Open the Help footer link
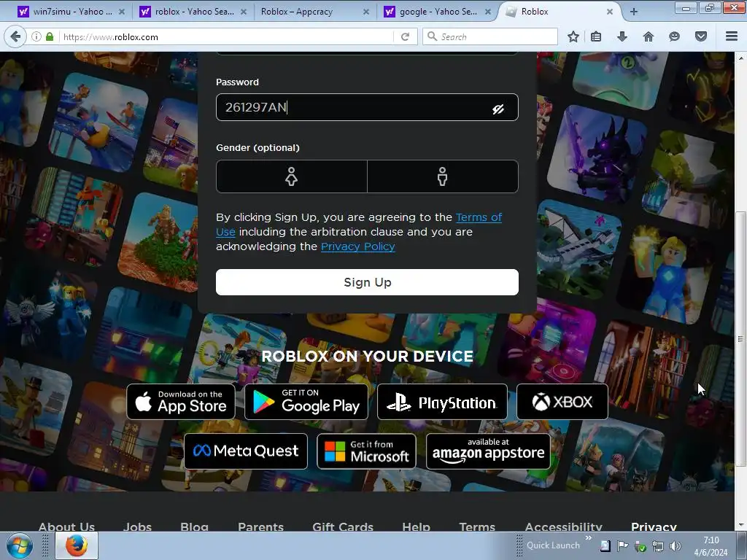The height and width of the screenshot is (560, 747). 416,526
